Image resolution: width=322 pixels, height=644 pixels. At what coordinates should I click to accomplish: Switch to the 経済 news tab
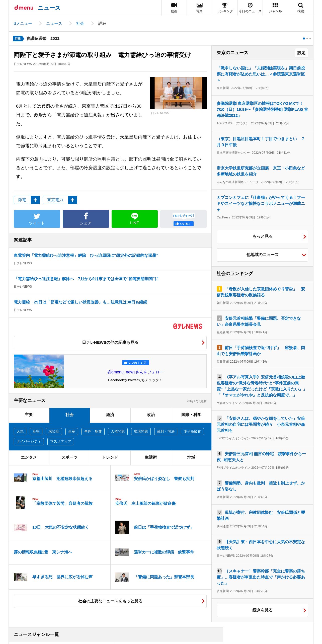[110, 415]
